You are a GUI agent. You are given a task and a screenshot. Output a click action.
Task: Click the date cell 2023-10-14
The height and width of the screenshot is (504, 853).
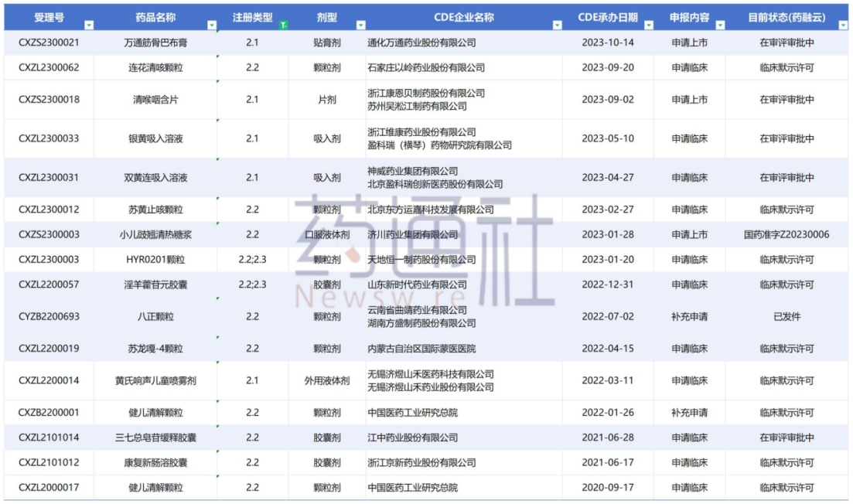(x=608, y=43)
